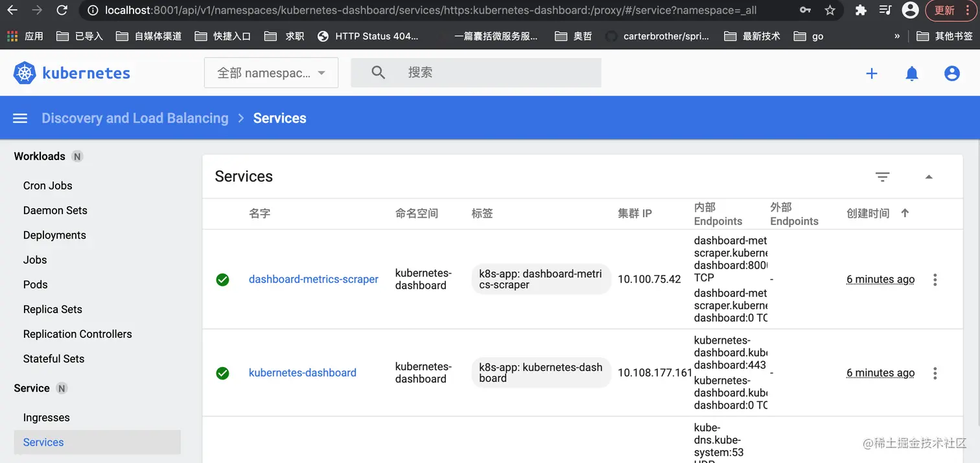Image resolution: width=980 pixels, height=463 pixels.
Task: Open the carterbrother/spri GitHub bookmark
Action: click(x=657, y=36)
